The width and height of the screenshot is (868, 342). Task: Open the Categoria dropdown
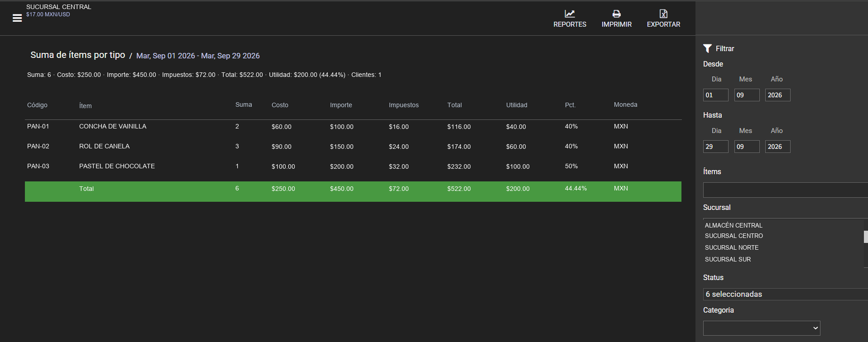pyautogui.click(x=762, y=328)
